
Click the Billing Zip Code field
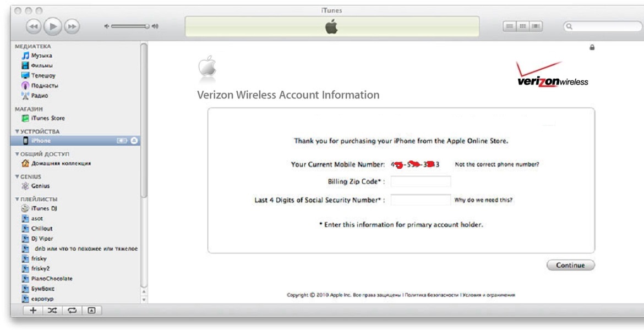[x=421, y=181]
